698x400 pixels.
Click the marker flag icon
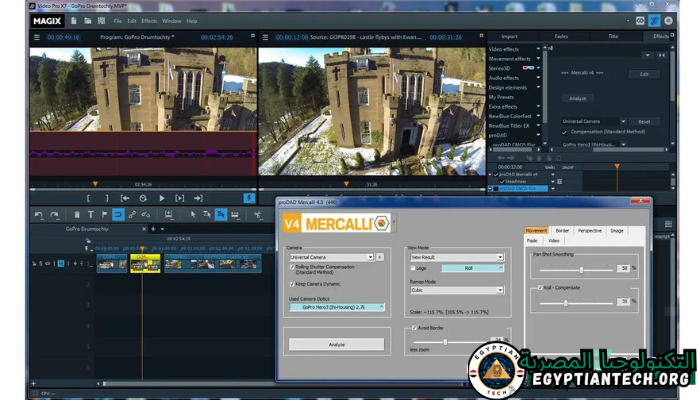pos(104,214)
